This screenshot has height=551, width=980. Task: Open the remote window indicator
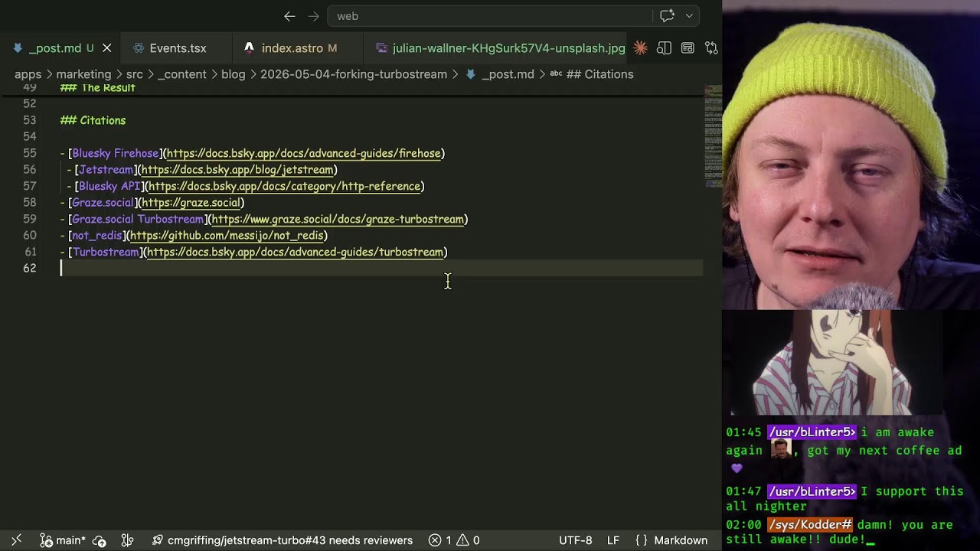pos(16,540)
